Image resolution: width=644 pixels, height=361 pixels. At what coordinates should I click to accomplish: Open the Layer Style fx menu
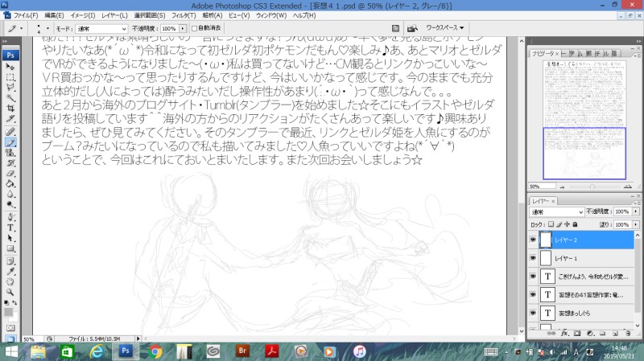click(565, 334)
